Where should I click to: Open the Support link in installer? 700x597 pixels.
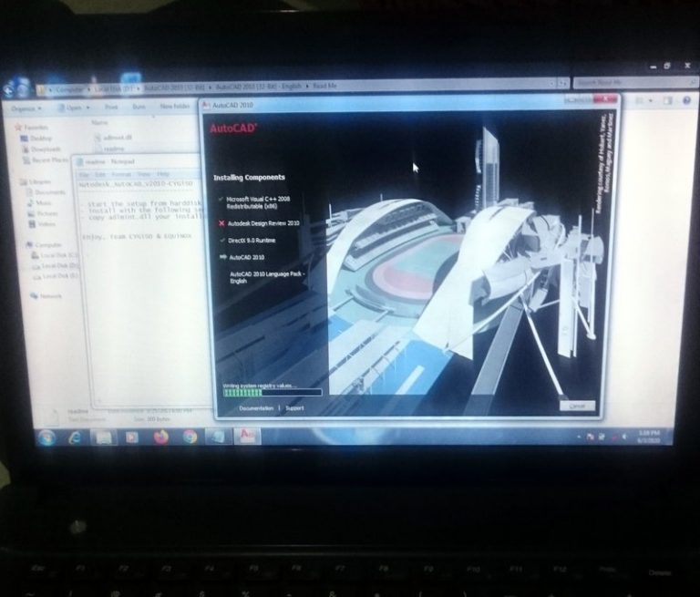coord(294,408)
